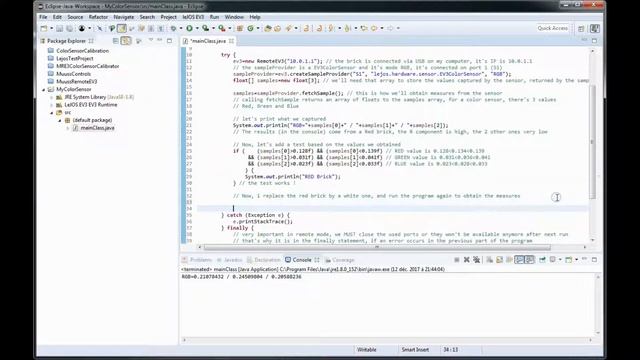The width and height of the screenshot is (640, 360).
Task: Click the Back navigation arrow icon
Action: click(373, 28)
